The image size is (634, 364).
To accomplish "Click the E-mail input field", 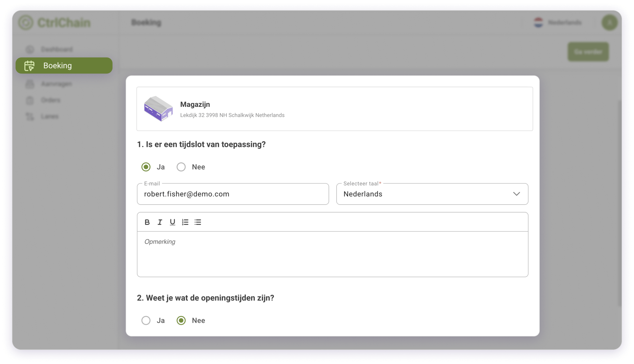I will pyautogui.click(x=233, y=194).
